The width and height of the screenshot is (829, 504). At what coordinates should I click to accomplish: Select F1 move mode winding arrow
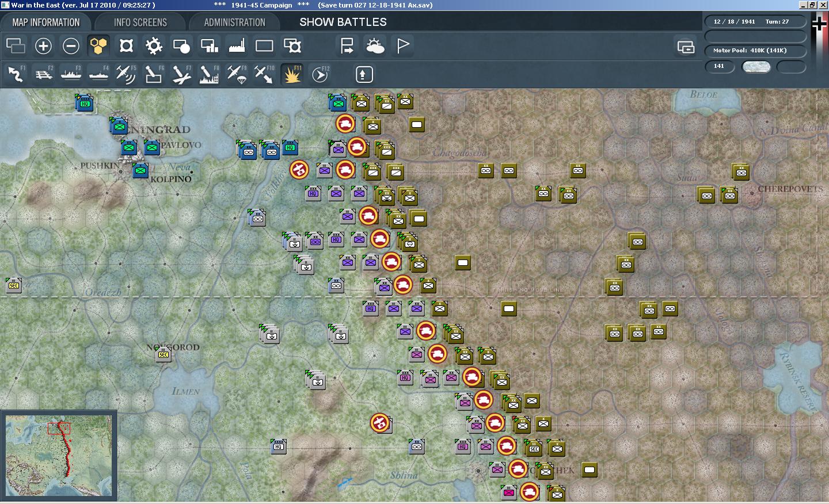16,74
